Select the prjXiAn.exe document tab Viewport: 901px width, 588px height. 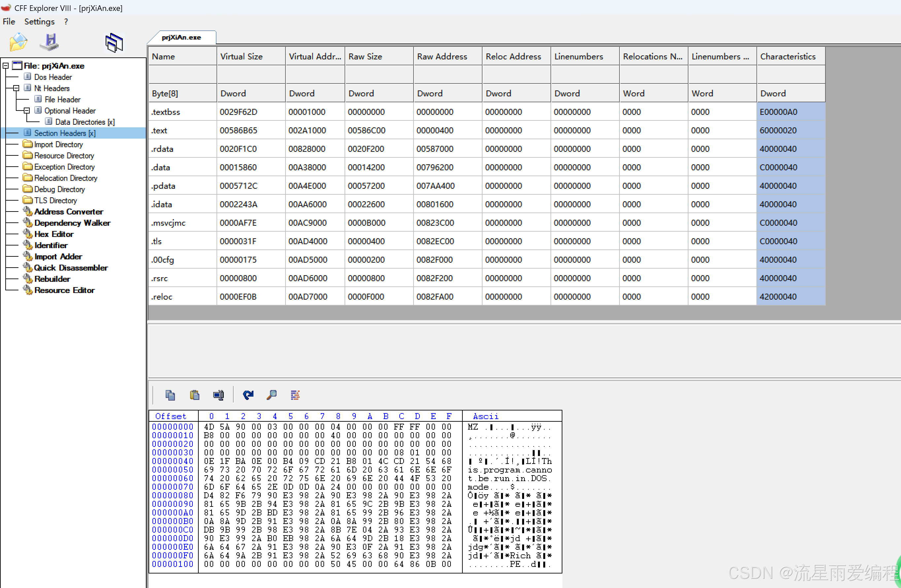(181, 37)
